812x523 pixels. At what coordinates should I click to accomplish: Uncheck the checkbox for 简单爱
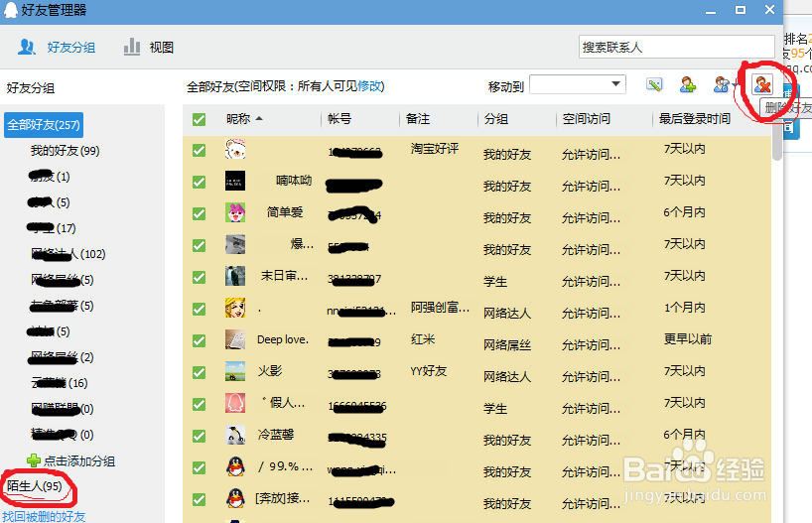tap(199, 213)
